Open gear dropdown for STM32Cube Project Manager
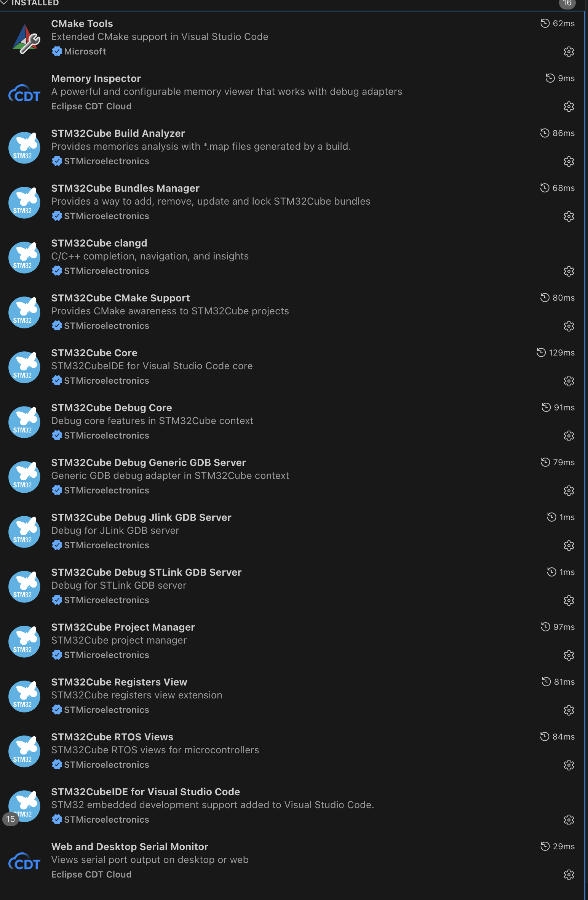This screenshot has width=588, height=900. coord(569,655)
